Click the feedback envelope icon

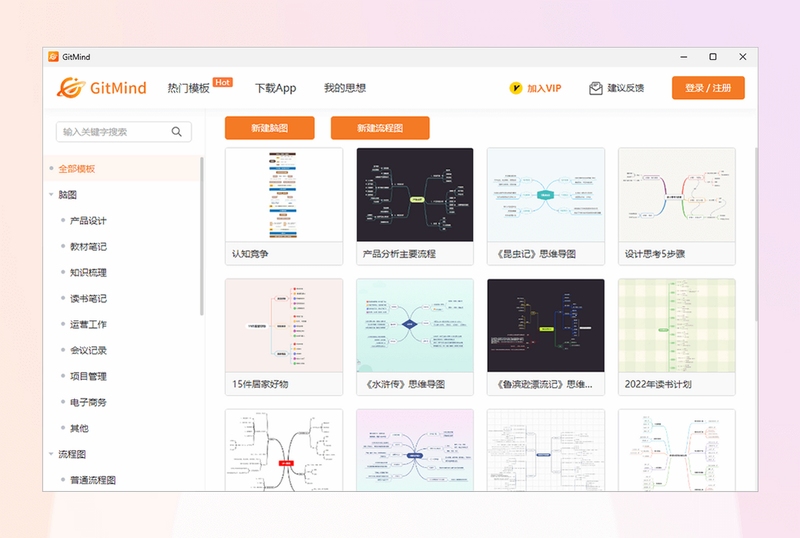pos(595,88)
